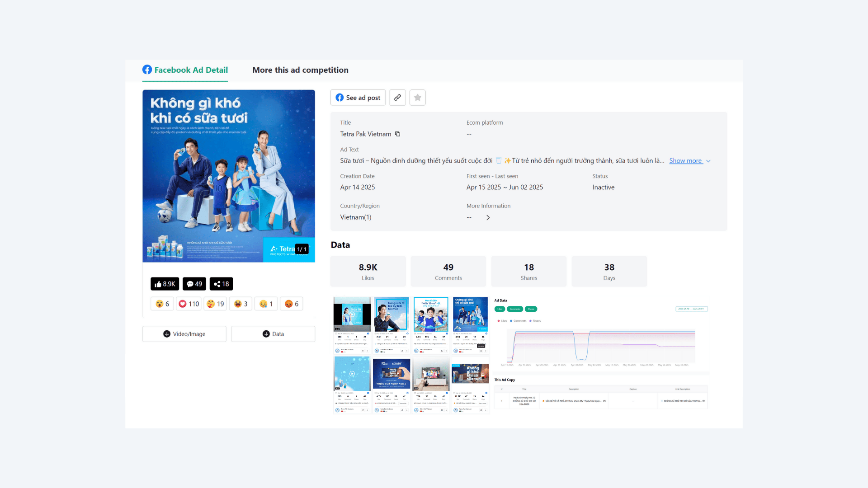
Task: Open the Milk Time kids ad thumbnail
Action: 431,314
